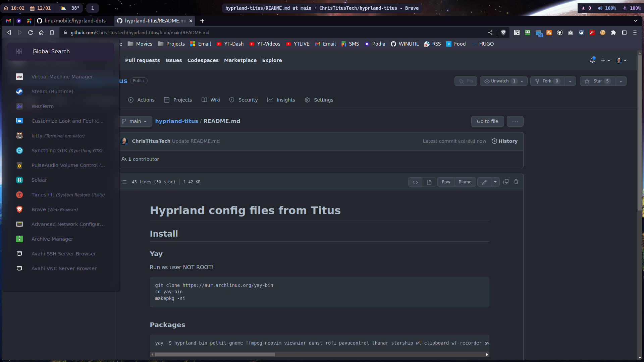Open Advanced Network Configuration entry

[x=60, y=224]
